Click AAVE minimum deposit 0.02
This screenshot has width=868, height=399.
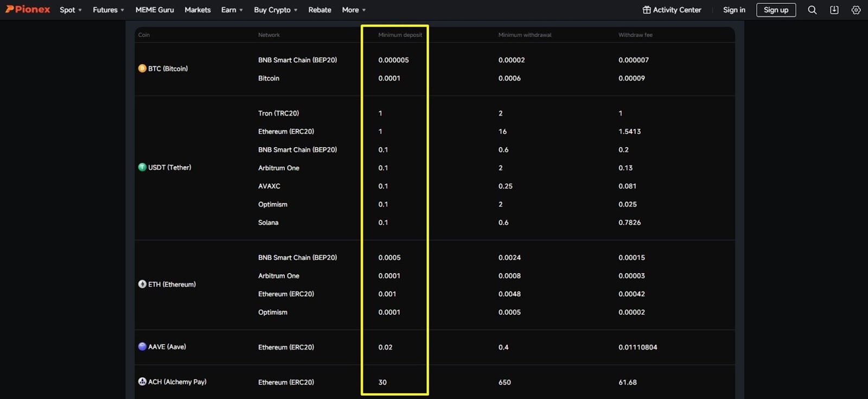[x=385, y=347]
